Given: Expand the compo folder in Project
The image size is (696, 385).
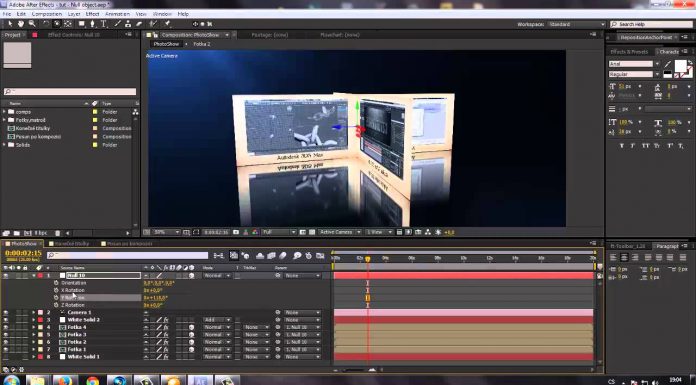Looking at the screenshot, I should (4, 112).
